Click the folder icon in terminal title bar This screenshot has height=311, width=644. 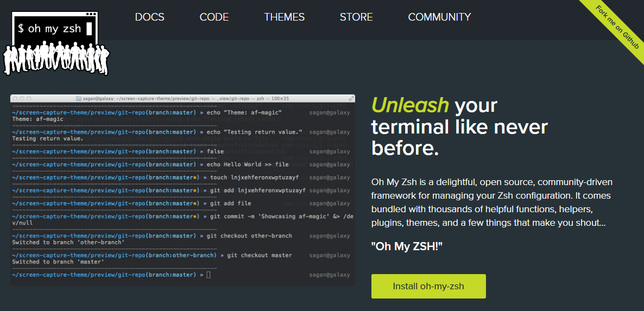click(79, 98)
